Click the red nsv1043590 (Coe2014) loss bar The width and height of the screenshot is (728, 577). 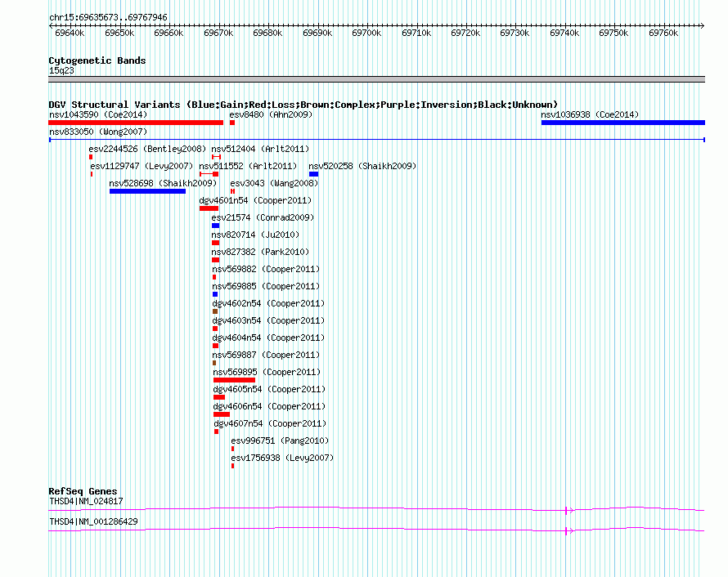[136, 123]
